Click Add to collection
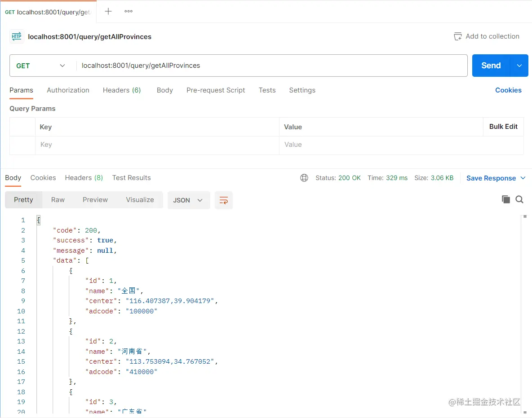The width and height of the screenshot is (532, 418). pos(492,36)
